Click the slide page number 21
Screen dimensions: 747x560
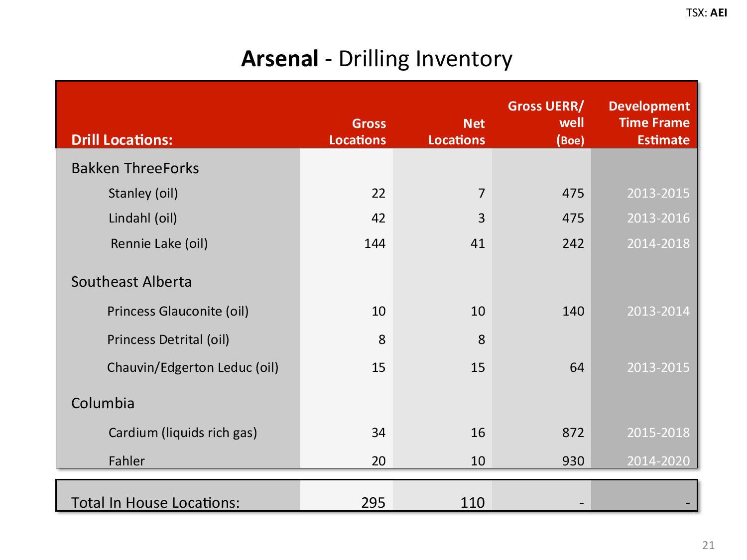coord(708,546)
